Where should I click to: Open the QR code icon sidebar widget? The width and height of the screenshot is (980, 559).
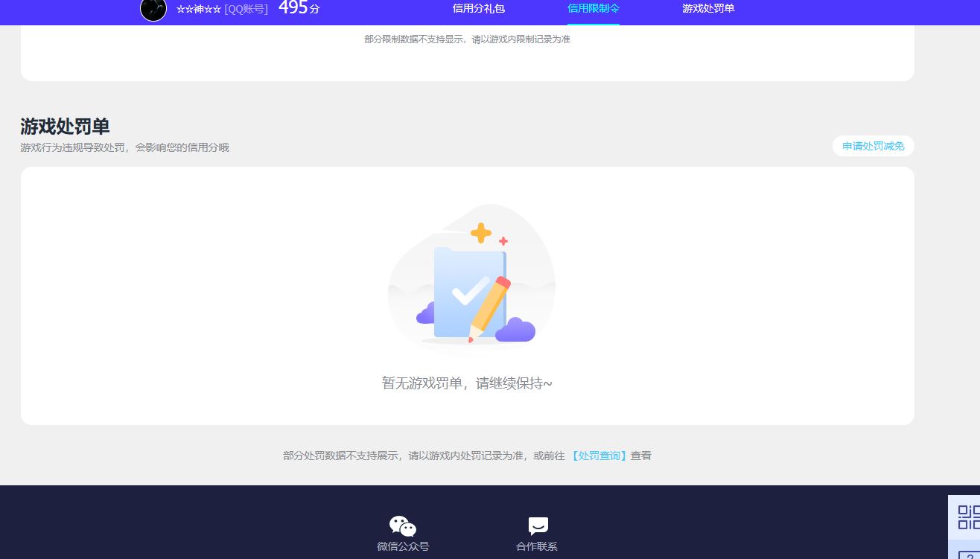click(968, 517)
